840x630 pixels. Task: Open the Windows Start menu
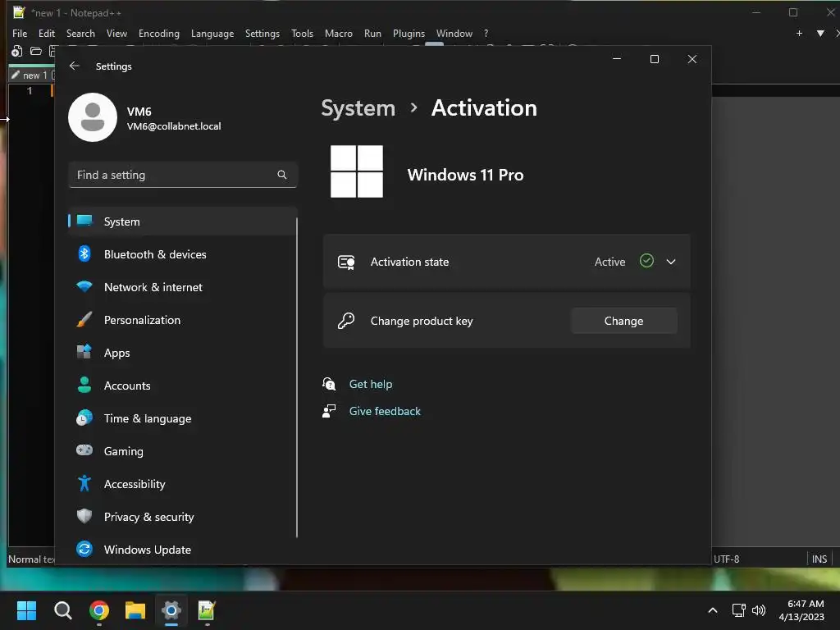26,610
